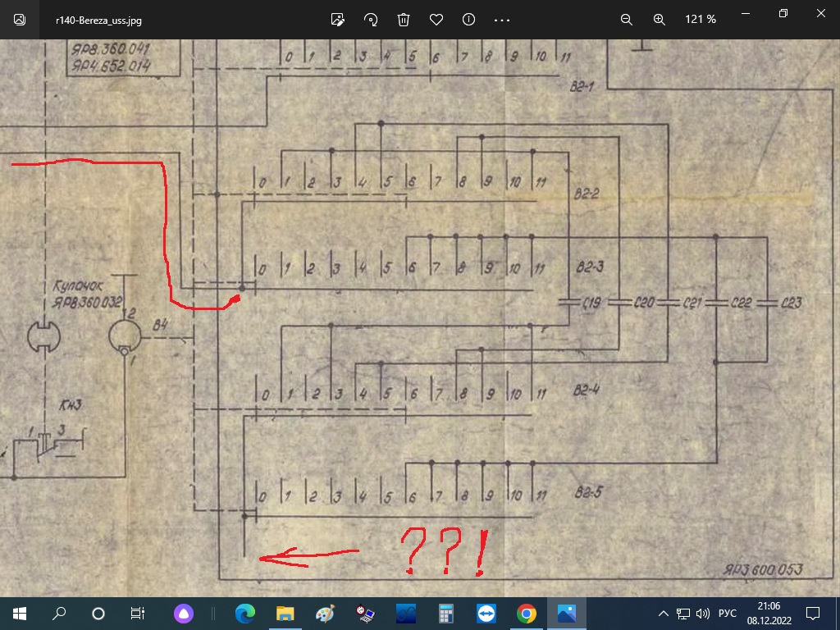Zoom in with plus magnifier
Screen dimensions: 840x630
coord(660,19)
